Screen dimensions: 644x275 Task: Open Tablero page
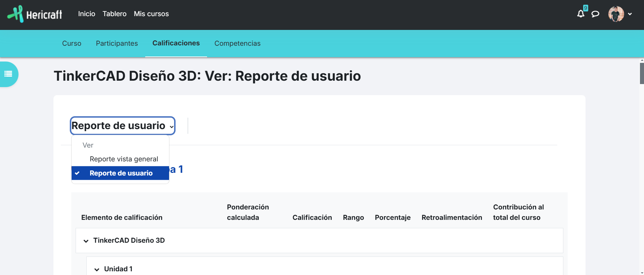(114, 14)
